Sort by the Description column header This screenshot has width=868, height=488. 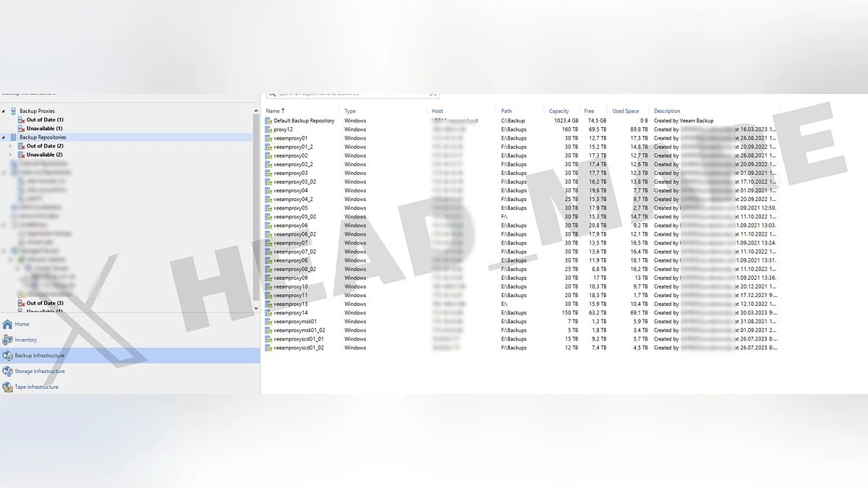[x=667, y=111]
